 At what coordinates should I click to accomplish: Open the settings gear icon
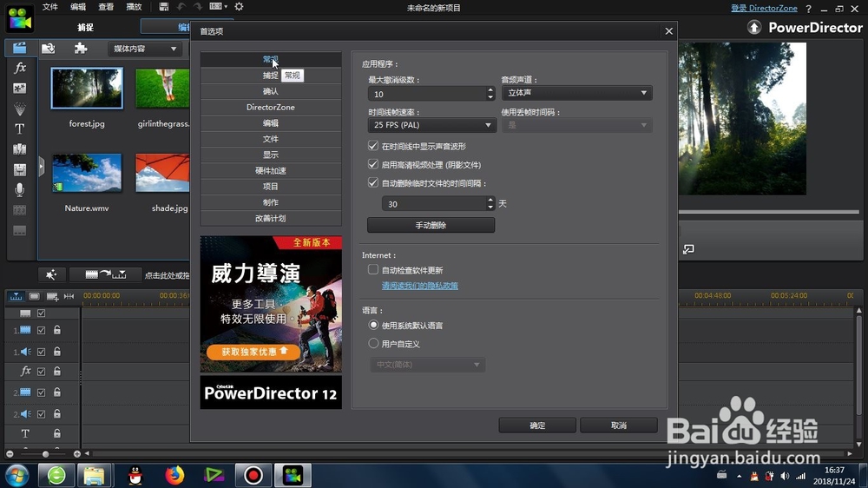click(240, 7)
